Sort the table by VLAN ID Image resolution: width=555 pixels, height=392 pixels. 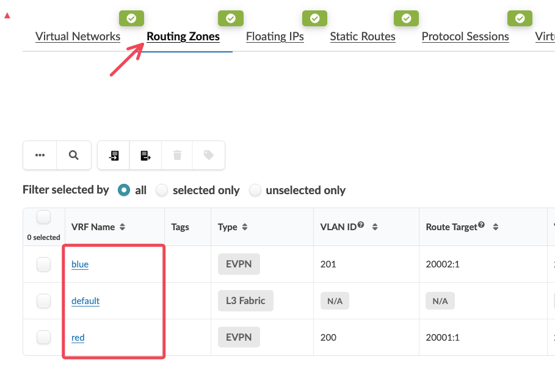pos(375,227)
